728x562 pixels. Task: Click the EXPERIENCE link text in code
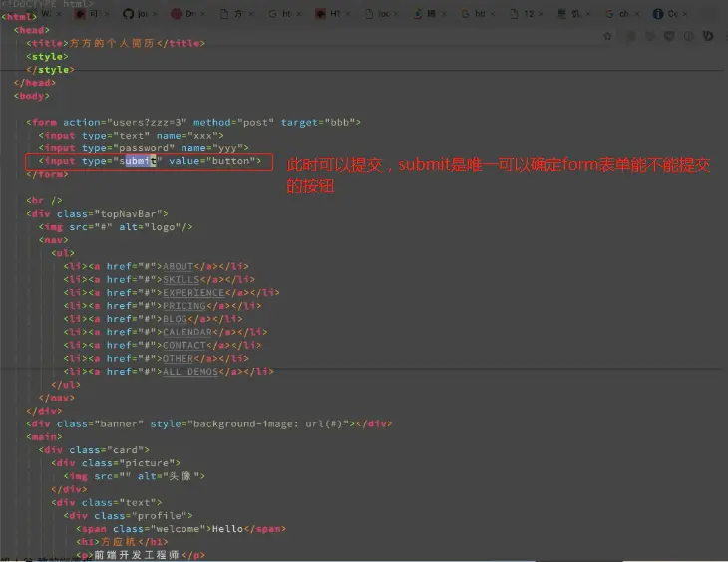(193, 293)
